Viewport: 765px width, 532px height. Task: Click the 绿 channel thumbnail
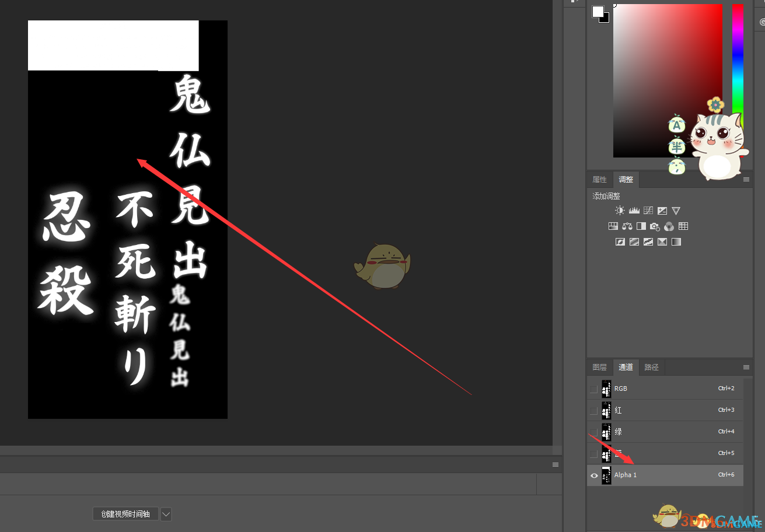(x=606, y=432)
